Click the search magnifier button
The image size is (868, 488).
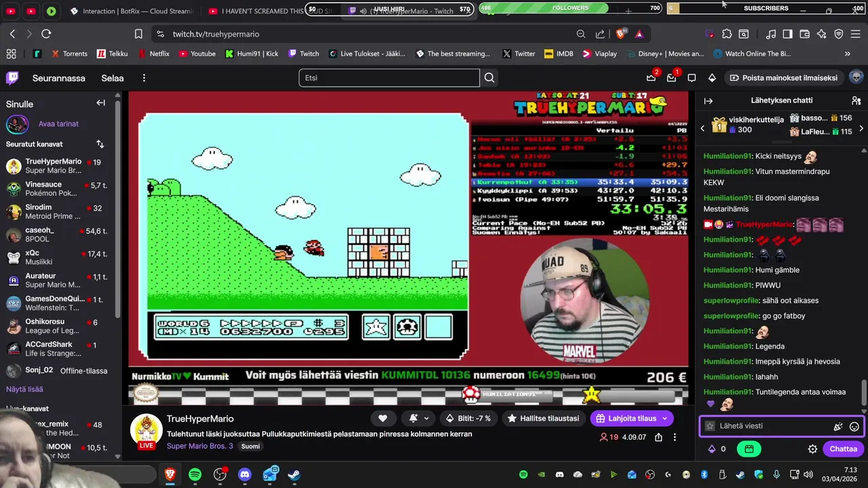point(489,78)
